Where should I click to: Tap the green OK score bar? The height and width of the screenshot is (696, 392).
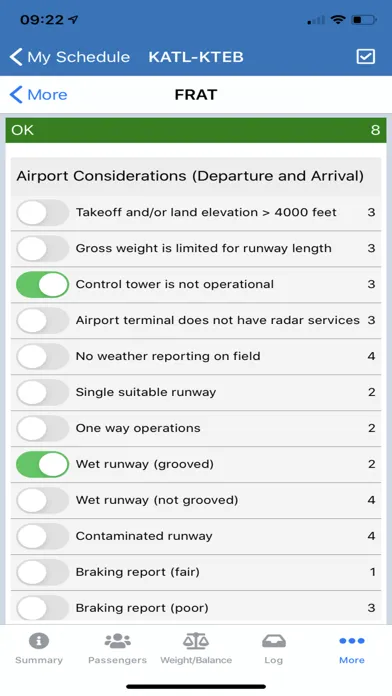[x=196, y=130]
